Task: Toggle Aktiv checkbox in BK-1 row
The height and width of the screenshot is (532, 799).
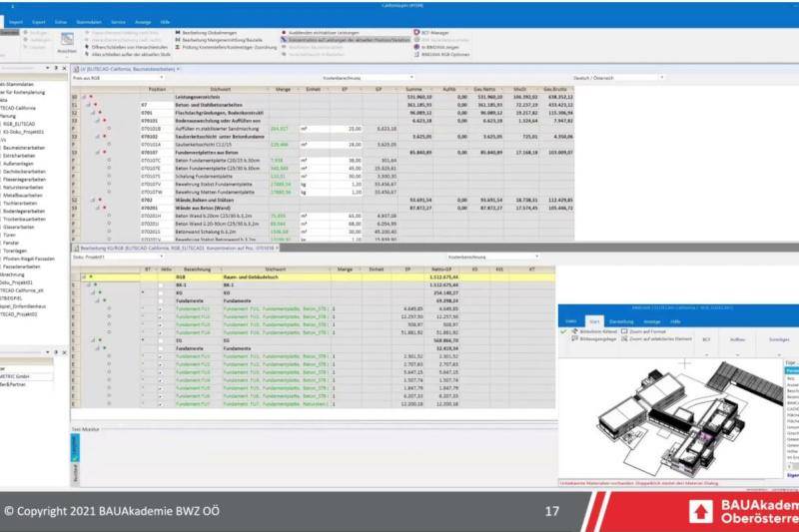Action: click(x=161, y=285)
